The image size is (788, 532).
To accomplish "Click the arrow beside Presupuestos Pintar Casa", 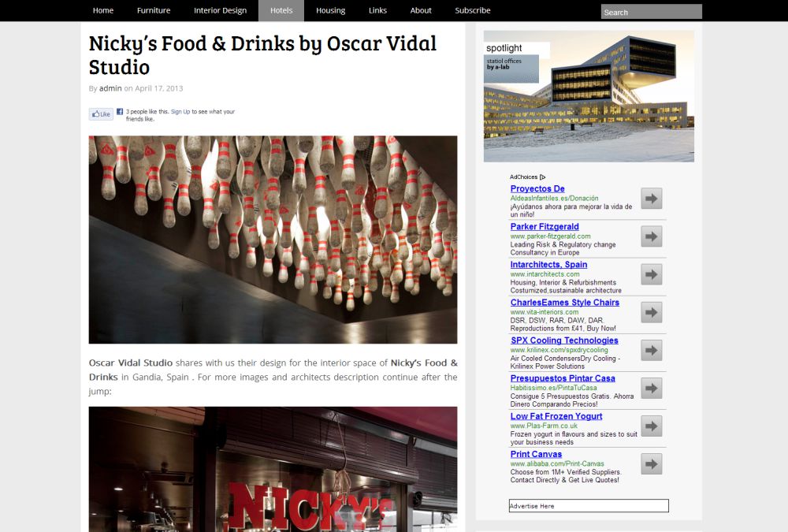I will pyautogui.click(x=651, y=388).
